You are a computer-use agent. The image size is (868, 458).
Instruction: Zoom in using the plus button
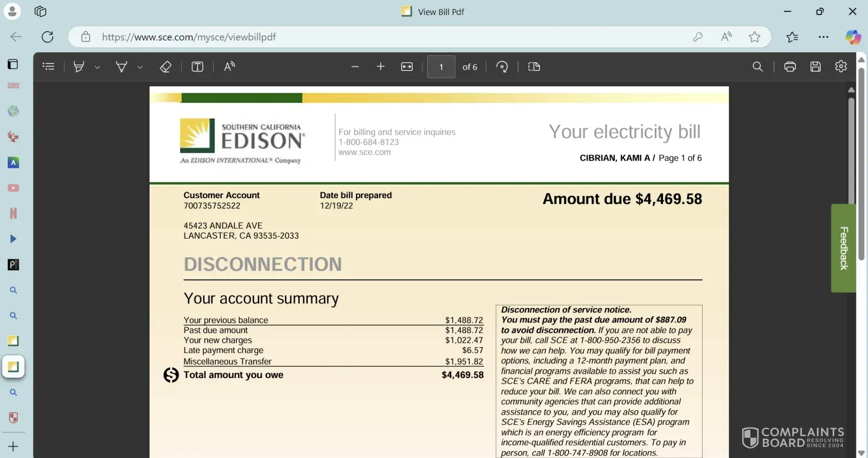coord(380,67)
